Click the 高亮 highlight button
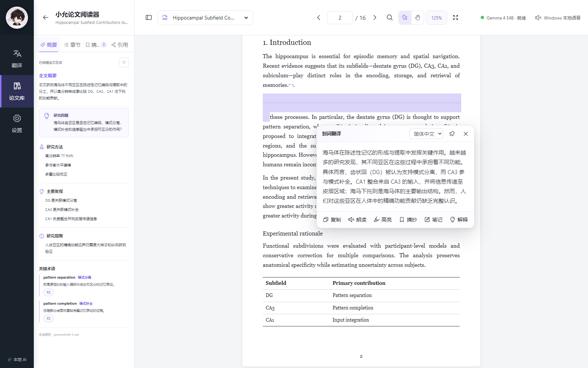 pos(383,220)
